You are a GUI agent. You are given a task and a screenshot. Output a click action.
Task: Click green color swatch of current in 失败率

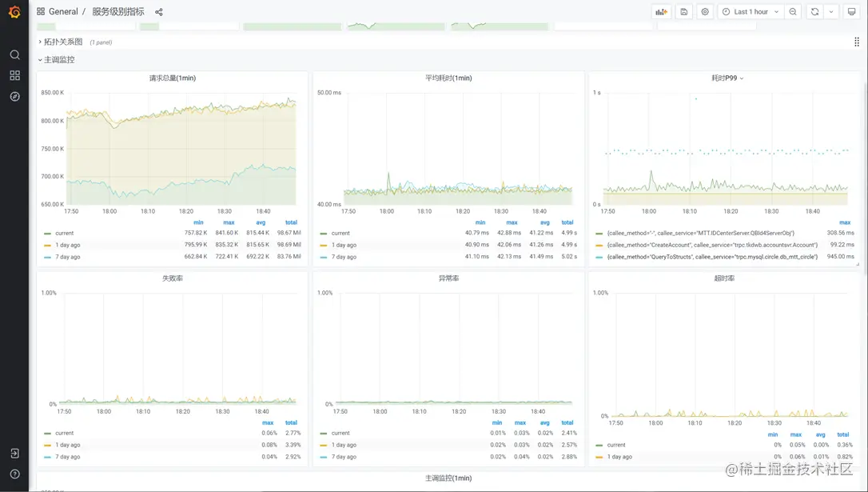point(48,434)
